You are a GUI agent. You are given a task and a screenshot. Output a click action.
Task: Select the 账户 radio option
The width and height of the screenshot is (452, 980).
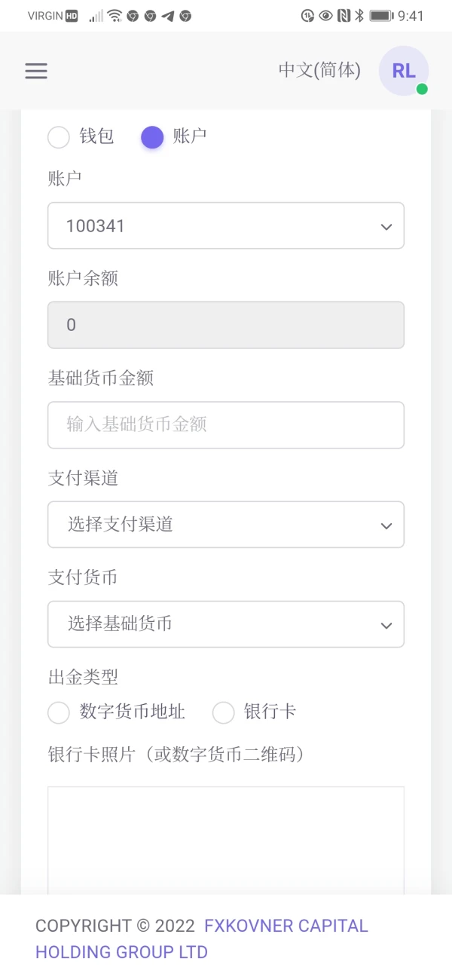pyautogui.click(x=152, y=137)
